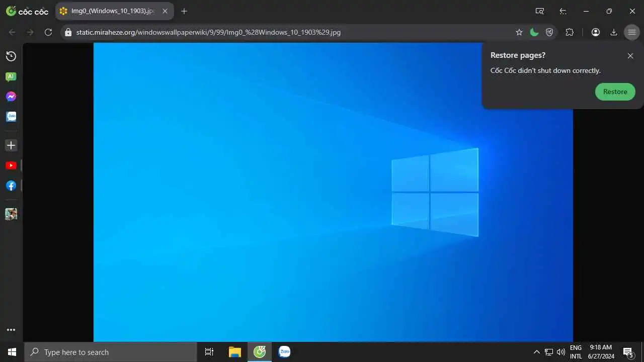
Task: Click the sidebar toggle arrow icon in title bar
Action: click(563, 11)
